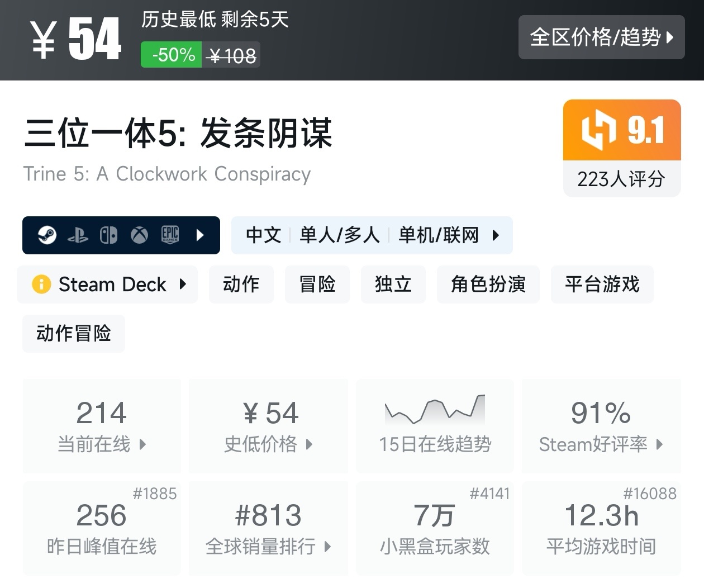
Task: Open the 15日在线趋势 trend chart
Action: point(435,426)
